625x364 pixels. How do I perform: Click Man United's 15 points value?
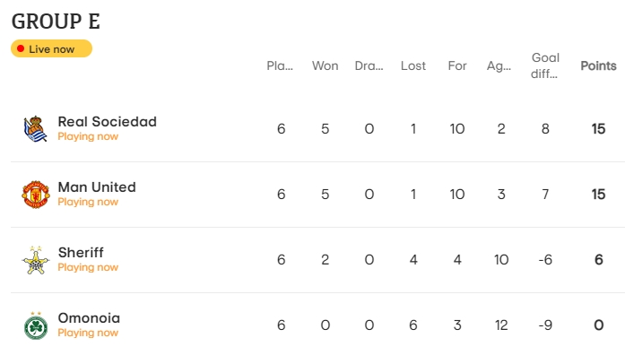598,195
